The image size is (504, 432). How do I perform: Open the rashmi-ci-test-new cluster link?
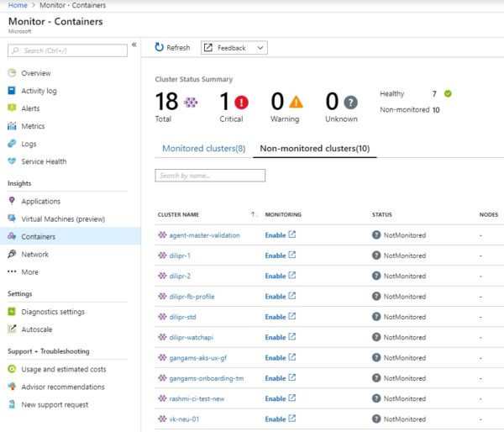click(x=197, y=398)
